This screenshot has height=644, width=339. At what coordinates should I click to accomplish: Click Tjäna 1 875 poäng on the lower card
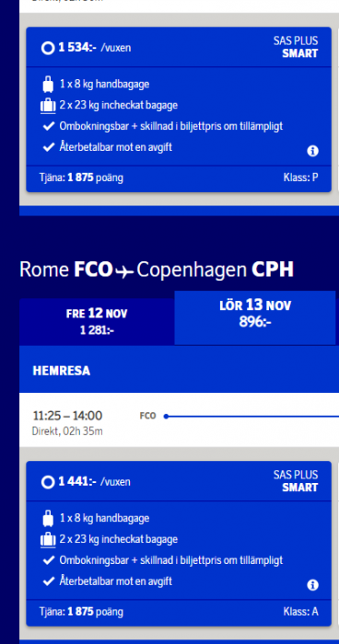click(x=81, y=612)
